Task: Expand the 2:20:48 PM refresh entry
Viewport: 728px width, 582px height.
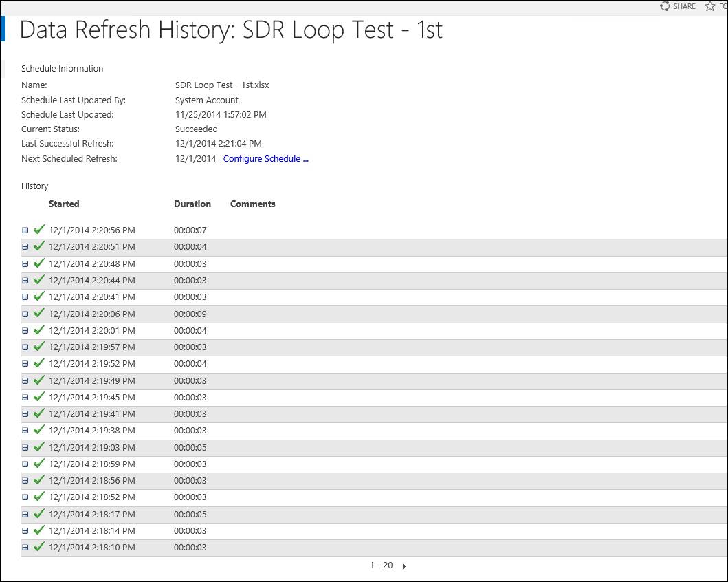Action: coord(25,264)
